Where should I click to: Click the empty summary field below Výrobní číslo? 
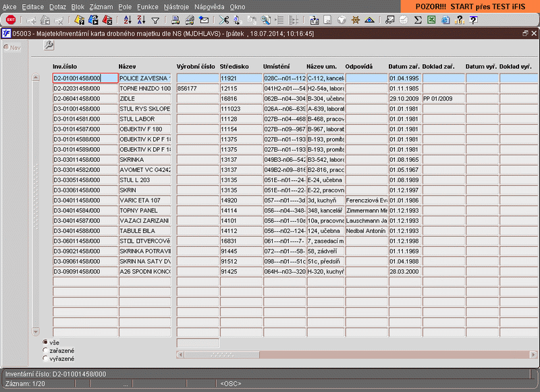198,343
